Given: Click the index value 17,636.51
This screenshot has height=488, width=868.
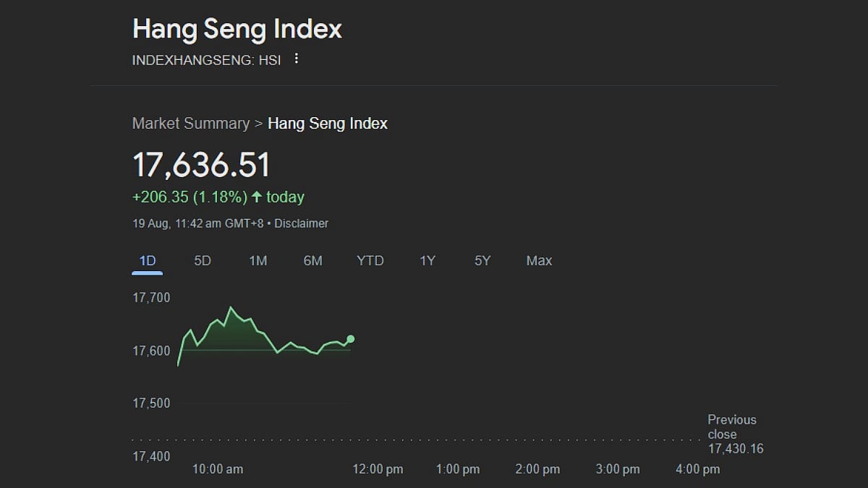Looking at the screenshot, I should (x=201, y=165).
